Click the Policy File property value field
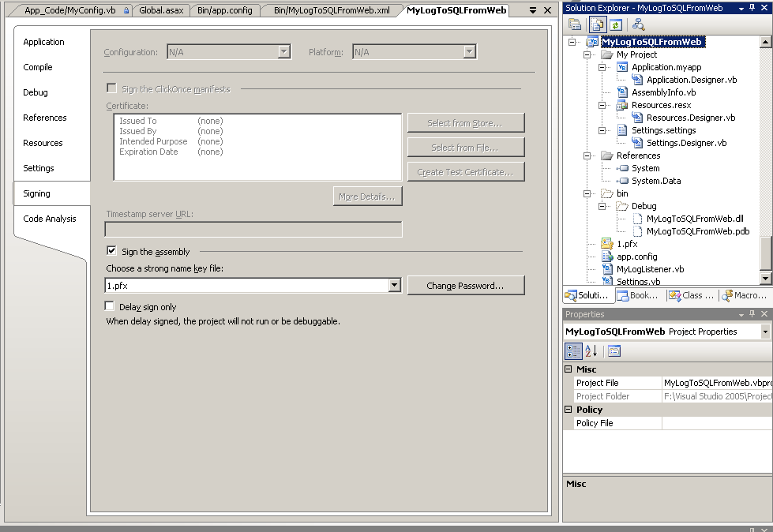 click(717, 423)
